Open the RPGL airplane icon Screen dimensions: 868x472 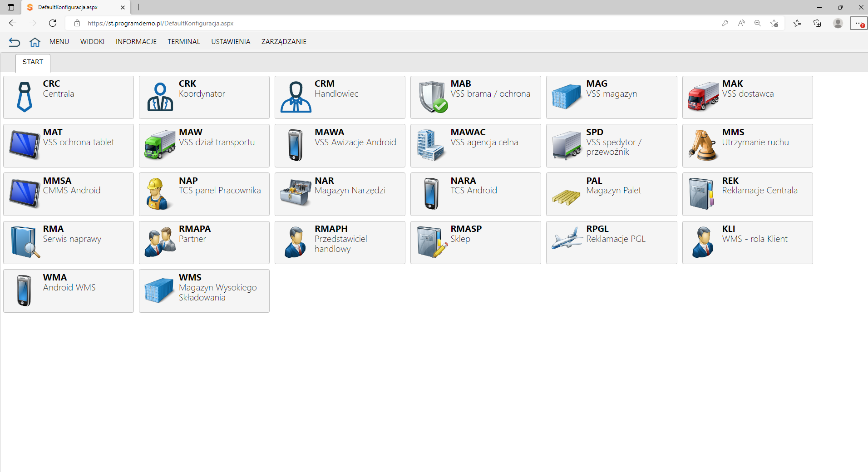tap(567, 238)
